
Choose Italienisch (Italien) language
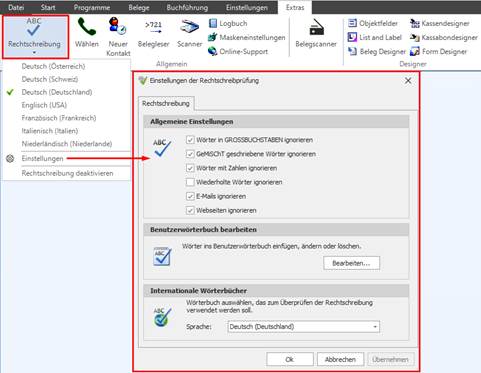click(50, 131)
